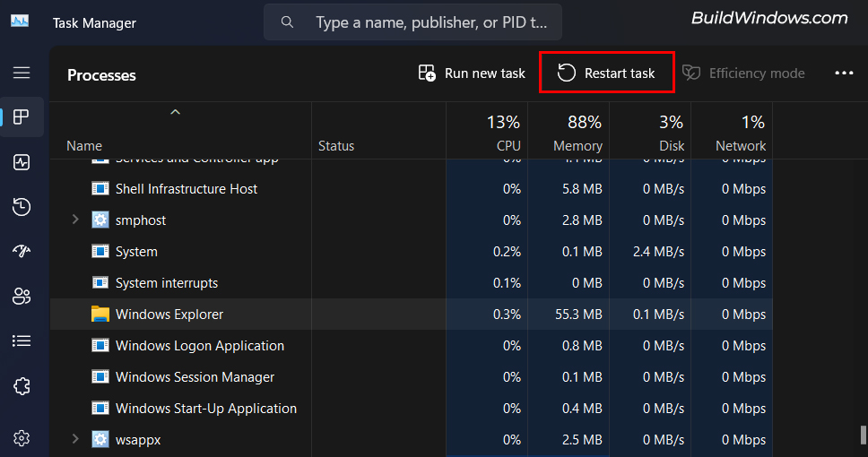
Task: Click the search magnifier icon
Action: tap(287, 22)
